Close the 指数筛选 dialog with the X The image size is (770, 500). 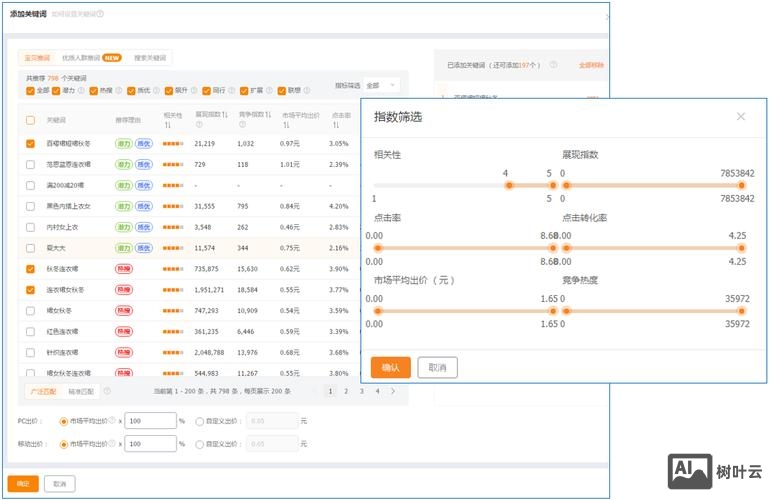tap(741, 117)
